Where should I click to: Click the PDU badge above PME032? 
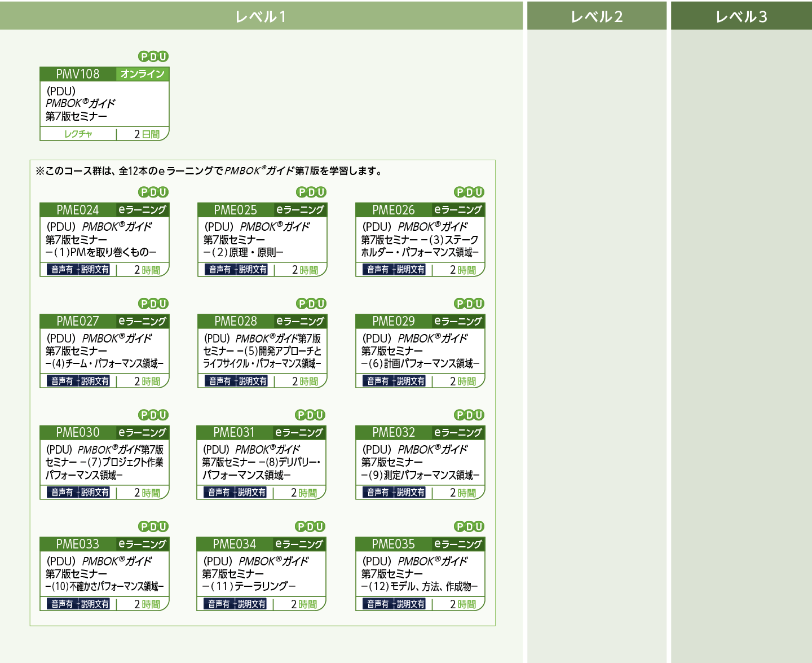click(469, 415)
